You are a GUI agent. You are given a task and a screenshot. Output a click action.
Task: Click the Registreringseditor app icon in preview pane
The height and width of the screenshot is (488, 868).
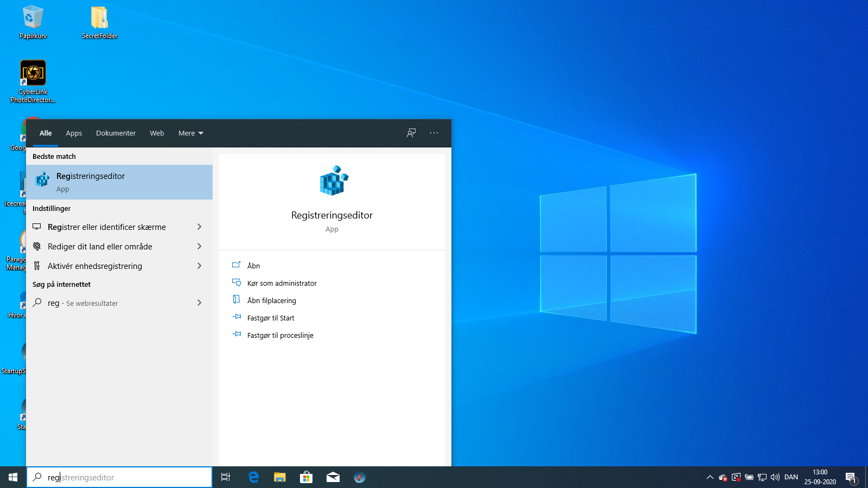pyautogui.click(x=331, y=181)
